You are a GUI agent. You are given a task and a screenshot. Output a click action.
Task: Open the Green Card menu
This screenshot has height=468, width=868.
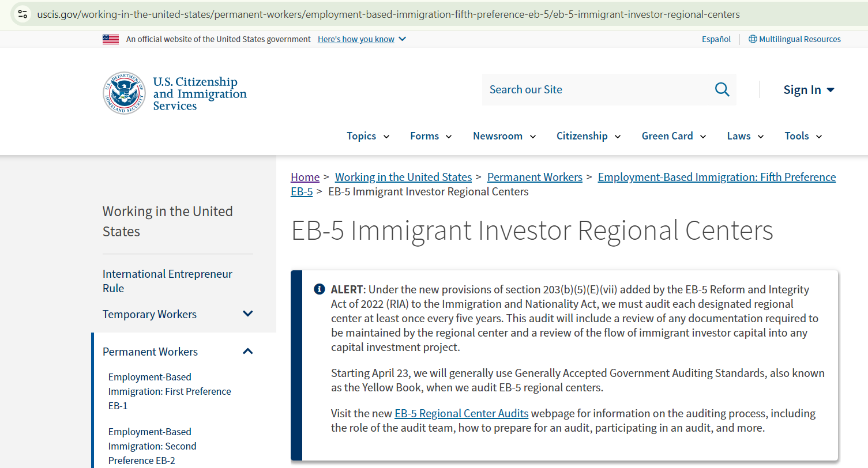coord(674,136)
